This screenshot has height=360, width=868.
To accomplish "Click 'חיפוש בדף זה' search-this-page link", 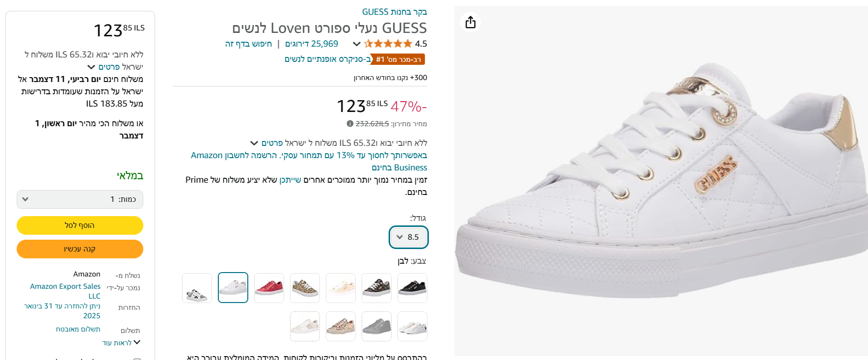I will click(248, 44).
